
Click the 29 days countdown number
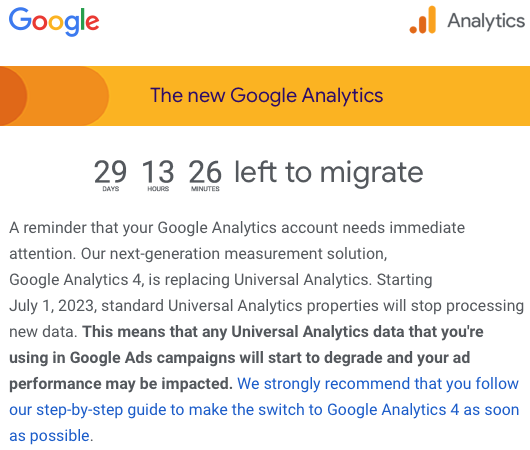(110, 172)
